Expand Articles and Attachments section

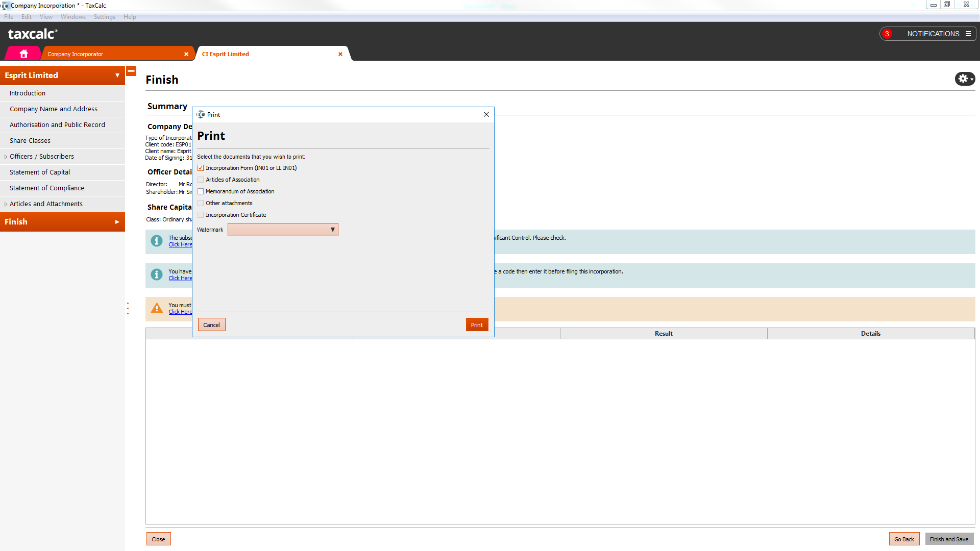point(6,204)
